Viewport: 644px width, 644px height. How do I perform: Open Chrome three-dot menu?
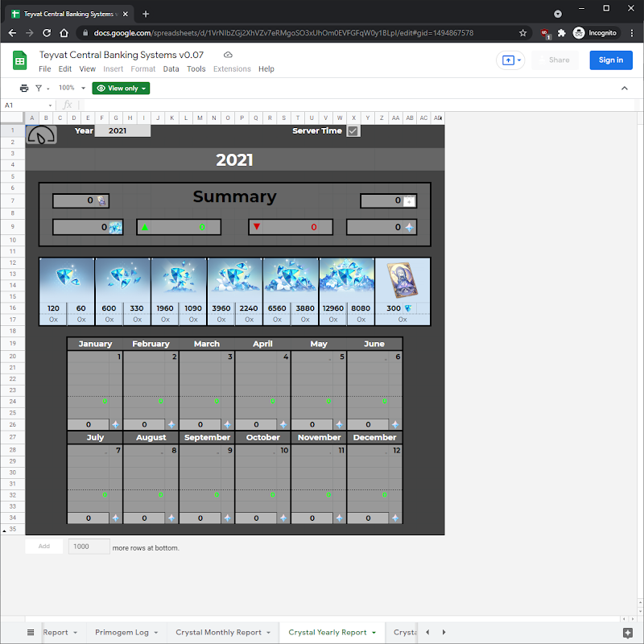click(632, 33)
